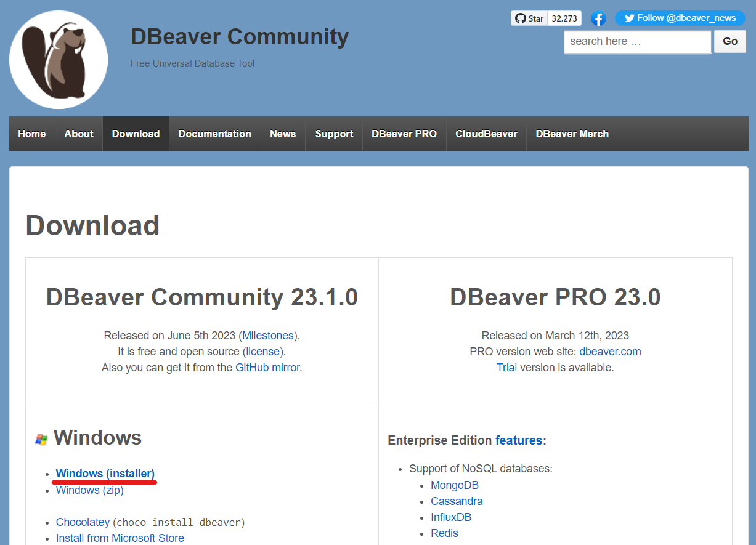Focus the search here input field
Image resolution: width=756 pixels, height=545 pixels.
(x=638, y=42)
